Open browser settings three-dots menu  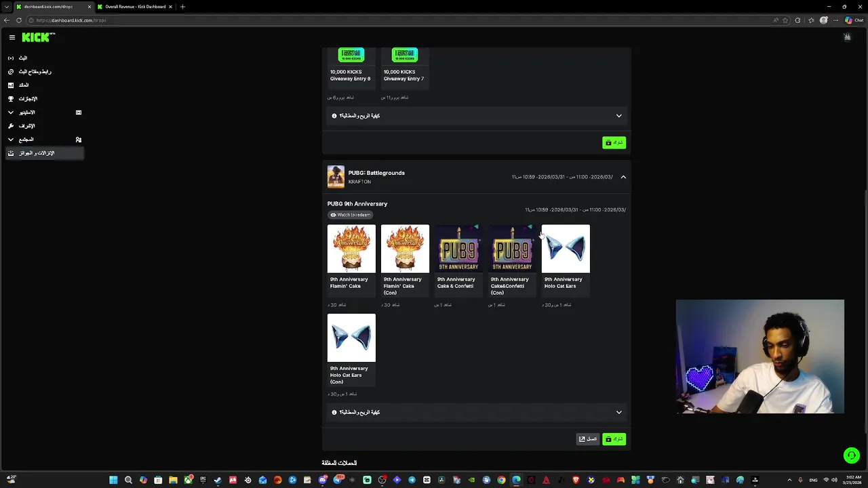(836, 20)
